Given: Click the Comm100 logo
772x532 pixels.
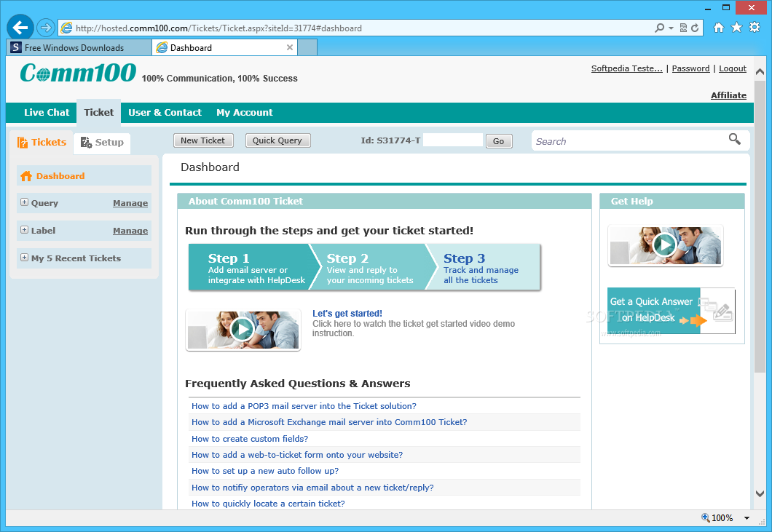Looking at the screenshot, I should tap(78, 73).
